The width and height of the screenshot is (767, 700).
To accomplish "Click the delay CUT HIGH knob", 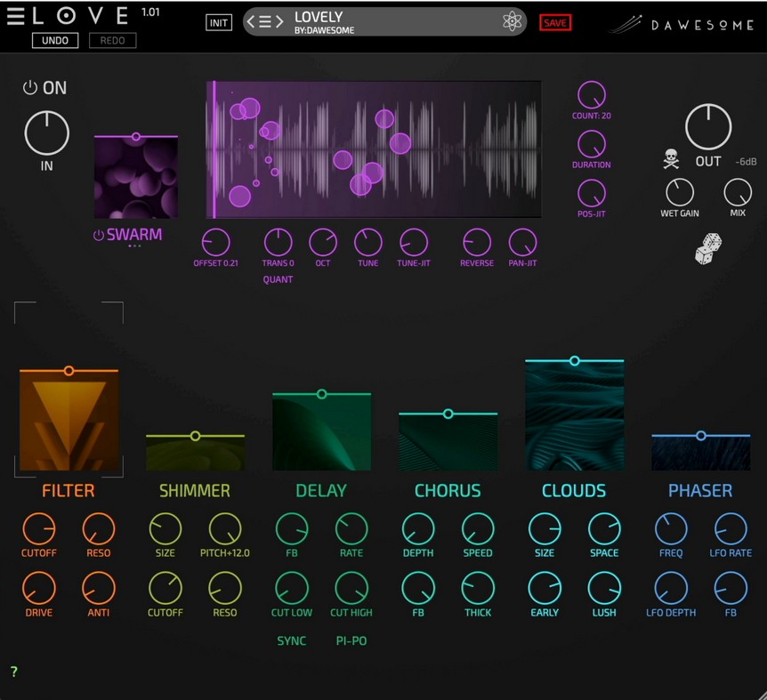I will (351, 589).
